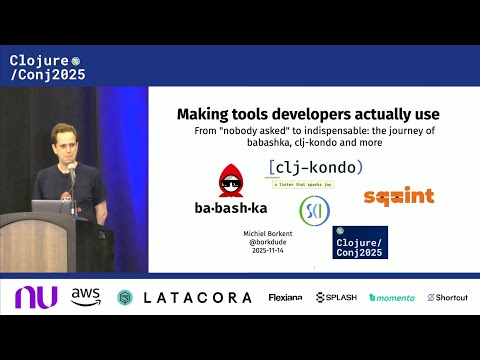Click the dark blue Clojure/Conj2025 badge on slide
480x360 pixels.
tap(360, 242)
